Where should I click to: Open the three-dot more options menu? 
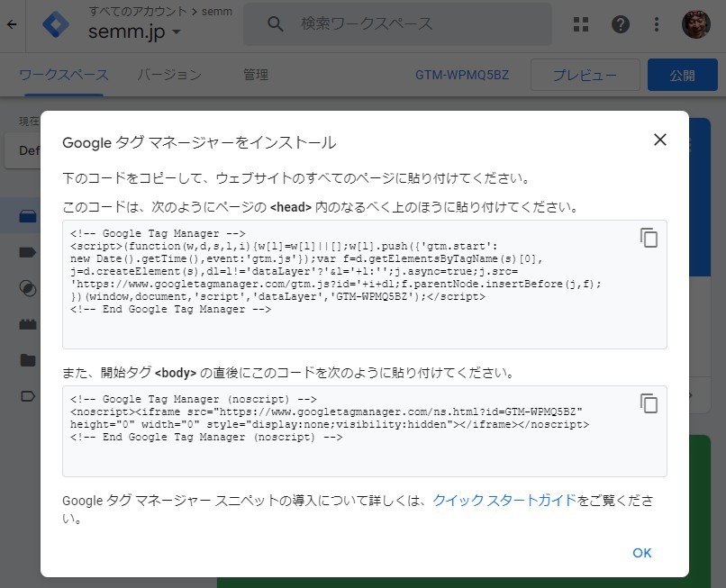click(656, 24)
